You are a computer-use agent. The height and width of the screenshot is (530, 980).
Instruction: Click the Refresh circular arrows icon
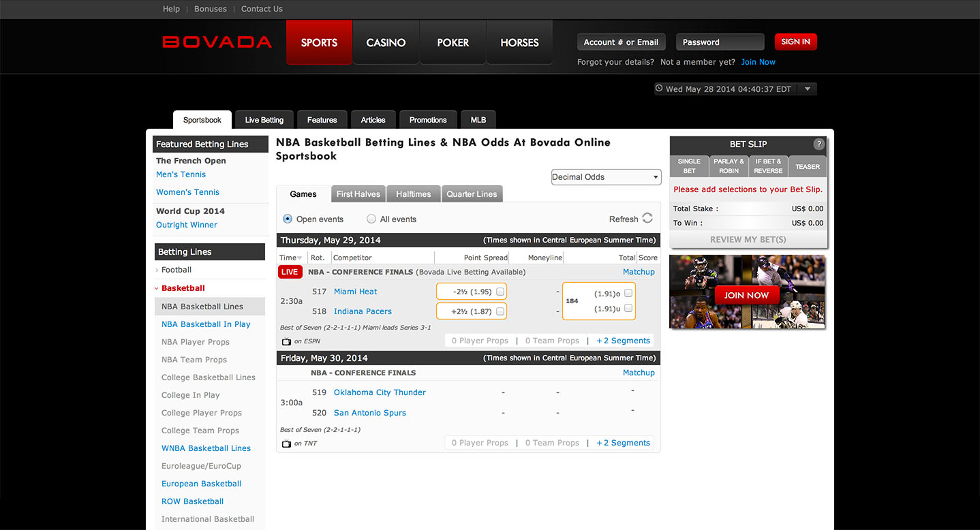click(x=647, y=219)
